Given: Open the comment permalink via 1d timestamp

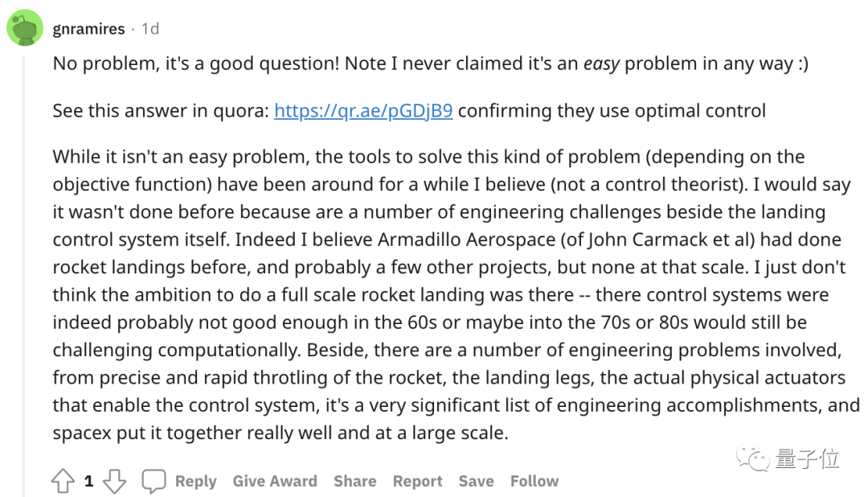Looking at the screenshot, I should pyautogui.click(x=150, y=29).
